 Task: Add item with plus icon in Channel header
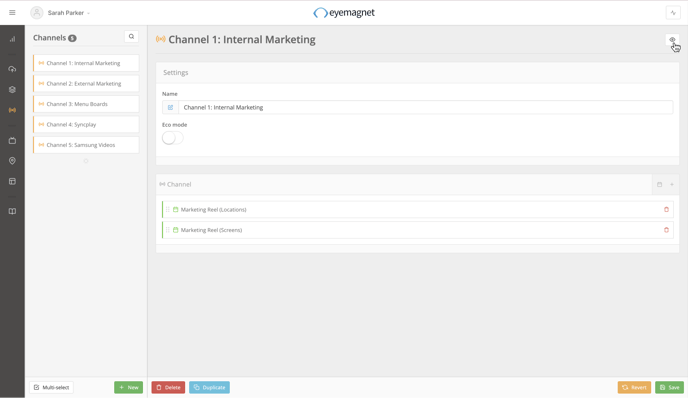click(x=672, y=184)
